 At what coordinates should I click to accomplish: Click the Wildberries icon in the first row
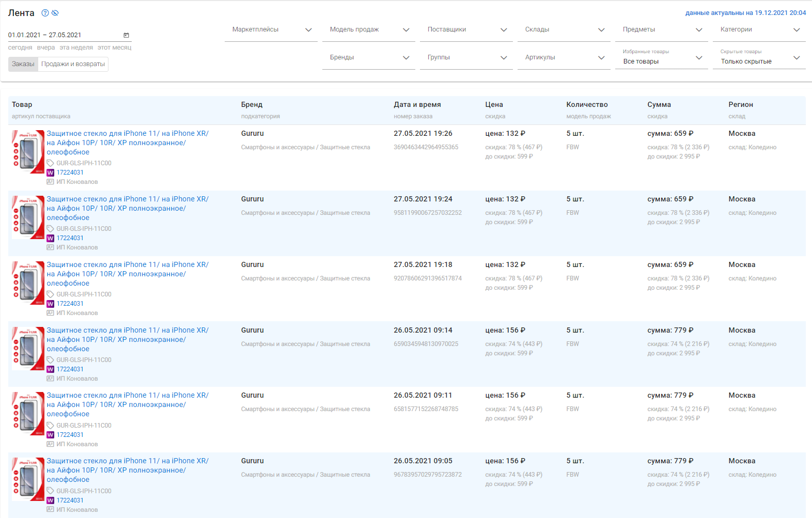tap(50, 172)
